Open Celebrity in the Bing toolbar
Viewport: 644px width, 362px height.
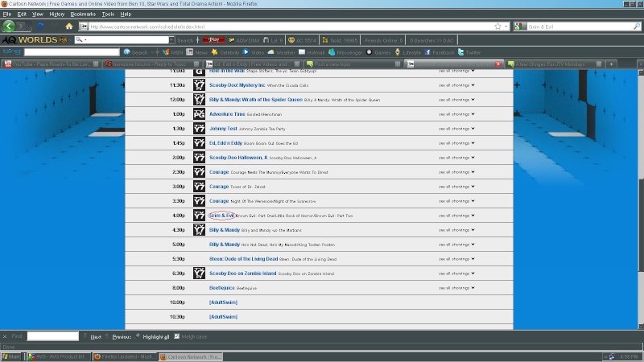click(x=225, y=52)
